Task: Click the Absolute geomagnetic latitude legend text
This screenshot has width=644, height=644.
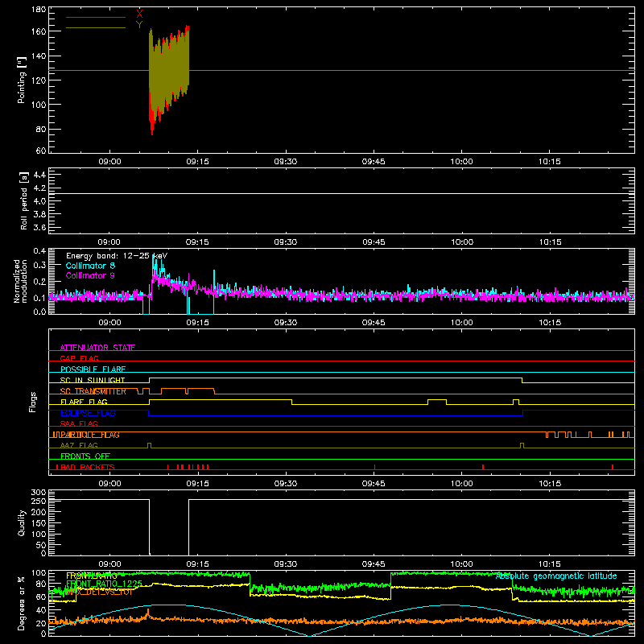Action: click(x=556, y=576)
